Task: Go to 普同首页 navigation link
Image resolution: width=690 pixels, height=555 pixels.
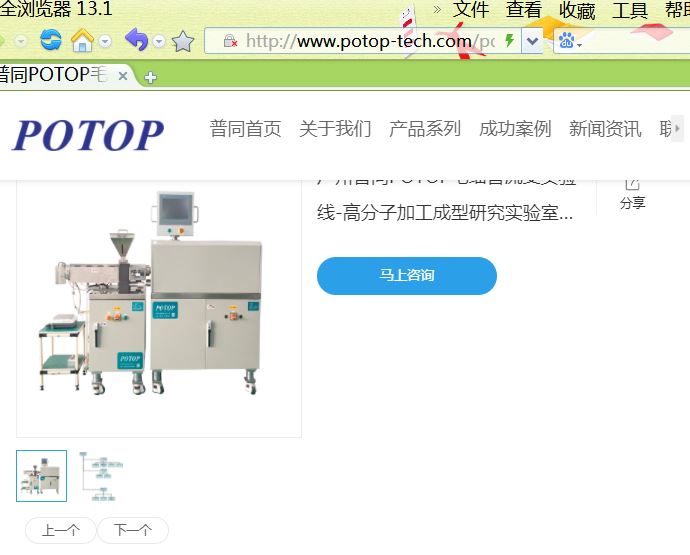Action: point(246,129)
